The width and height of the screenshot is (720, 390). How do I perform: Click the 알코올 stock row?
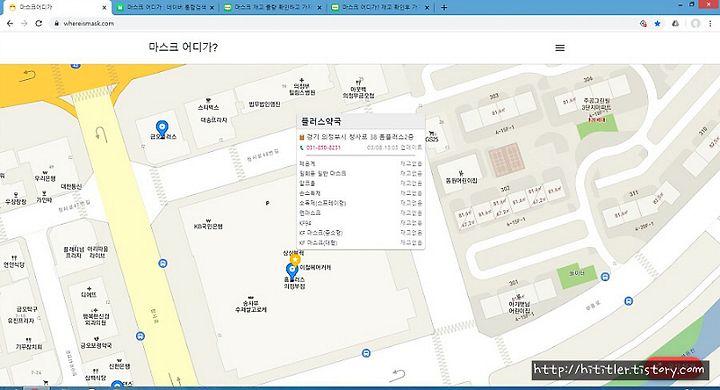(360, 183)
